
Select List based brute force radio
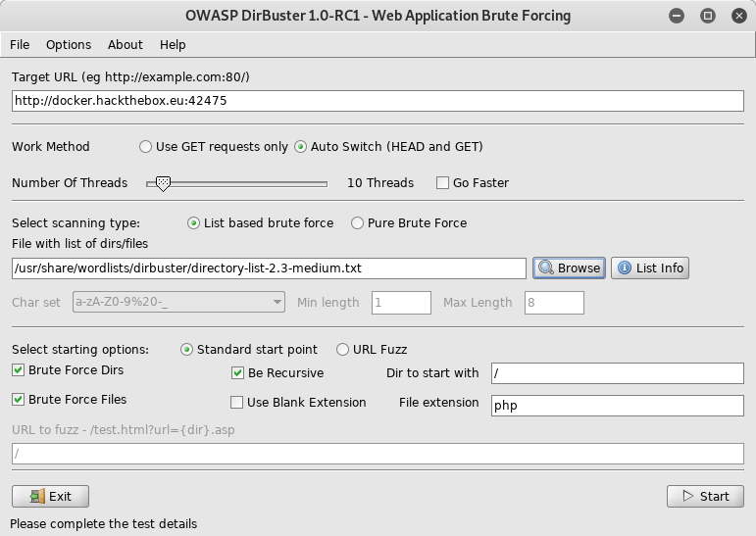(193, 222)
